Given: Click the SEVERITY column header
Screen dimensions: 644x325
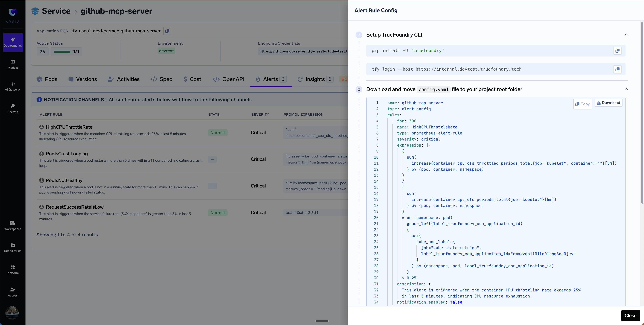Looking at the screenshot, I should [x=260, y=115].
